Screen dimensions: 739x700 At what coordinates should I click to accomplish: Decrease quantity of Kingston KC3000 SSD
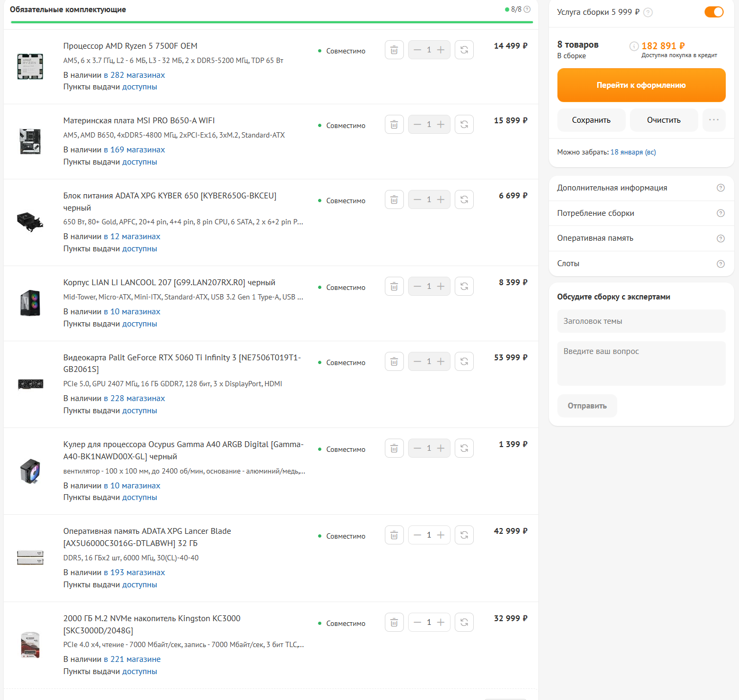click(x=418, y=622)
